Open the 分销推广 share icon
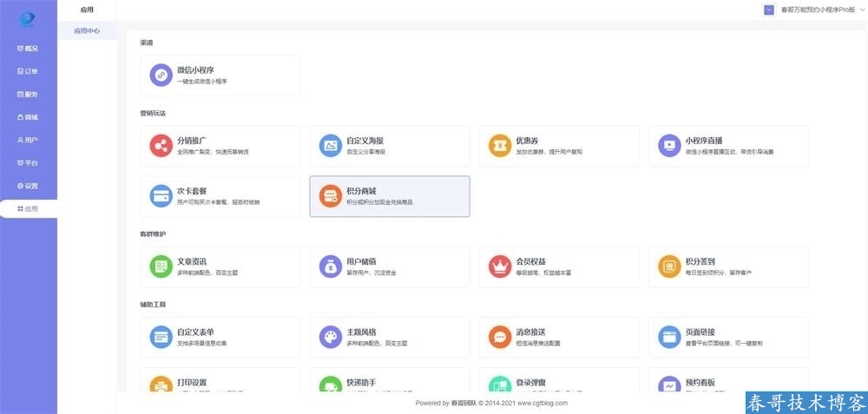The width and height of the screenshot is (868, 414). click(161, 145)
